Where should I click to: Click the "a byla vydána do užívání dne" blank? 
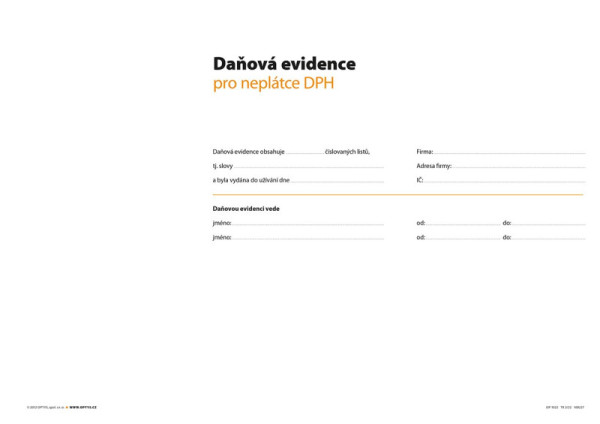point(337,180)
